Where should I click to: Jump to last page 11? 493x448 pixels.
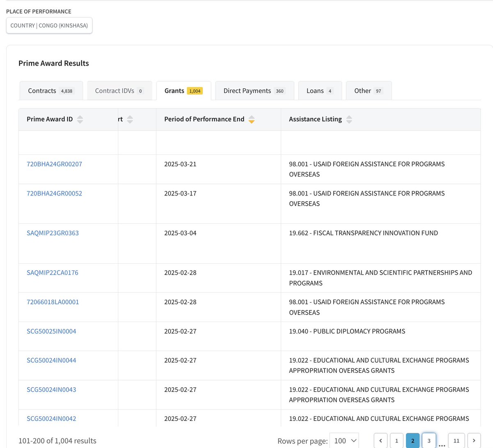click(x=456, y=441)
